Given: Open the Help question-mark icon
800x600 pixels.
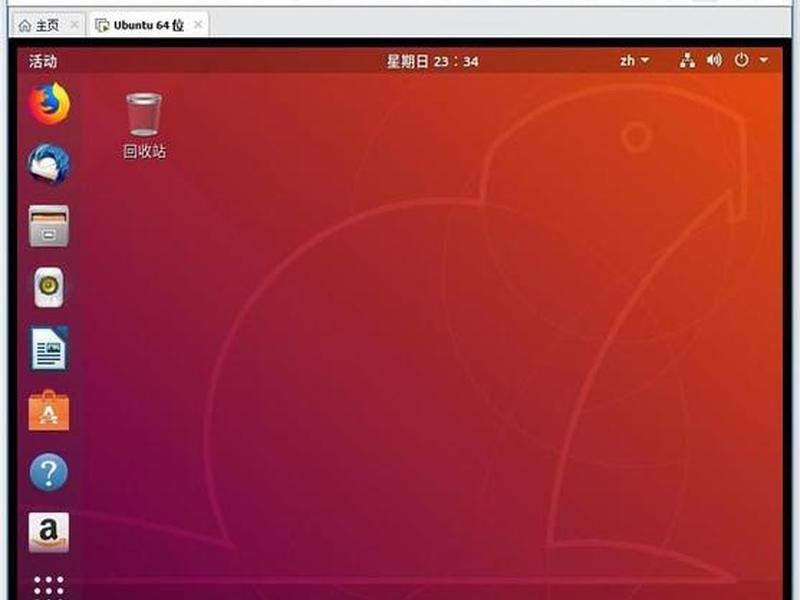Looking at the screenshot, I should point(49,472).
